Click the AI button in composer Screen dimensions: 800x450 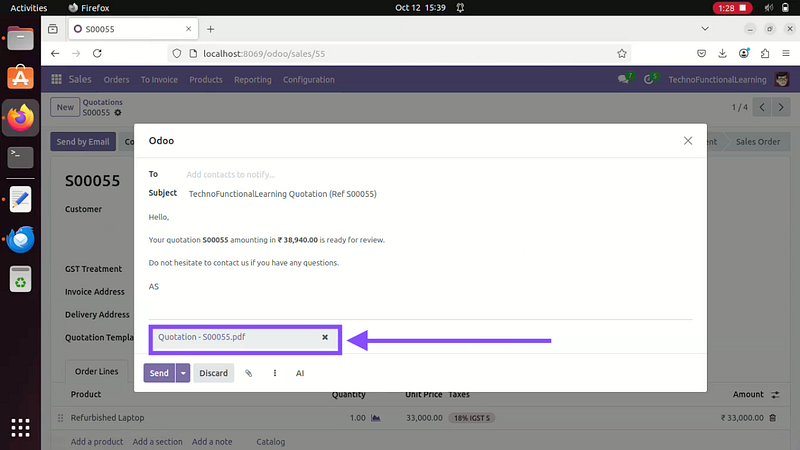pyautogui.click(x=300, y=373)
